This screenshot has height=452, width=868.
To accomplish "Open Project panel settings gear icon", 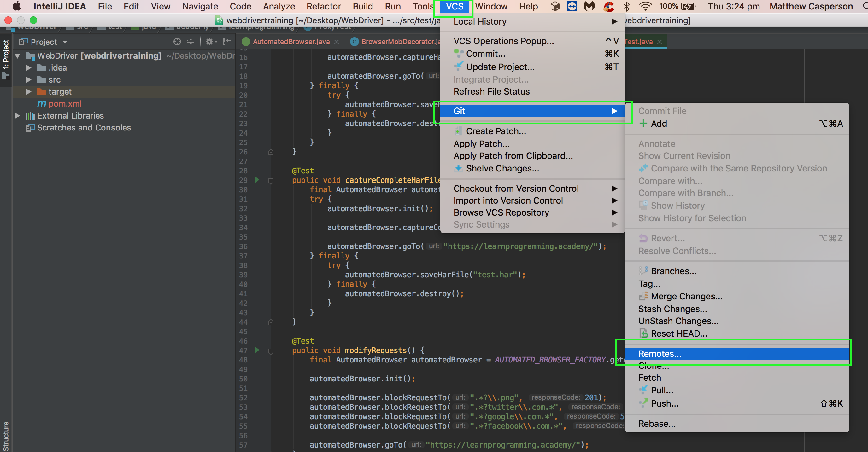I will click(x=209, y=42).
